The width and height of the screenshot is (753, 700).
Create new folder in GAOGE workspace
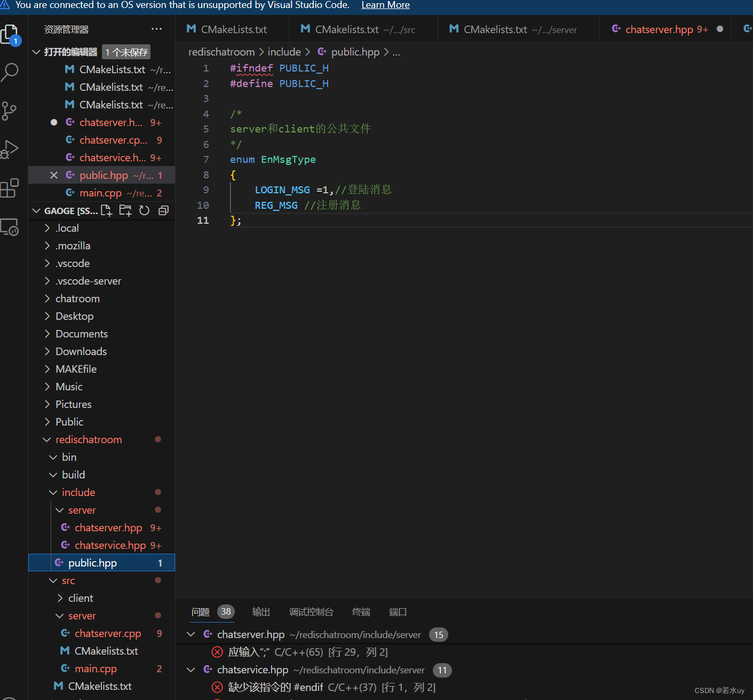point(125,210)
